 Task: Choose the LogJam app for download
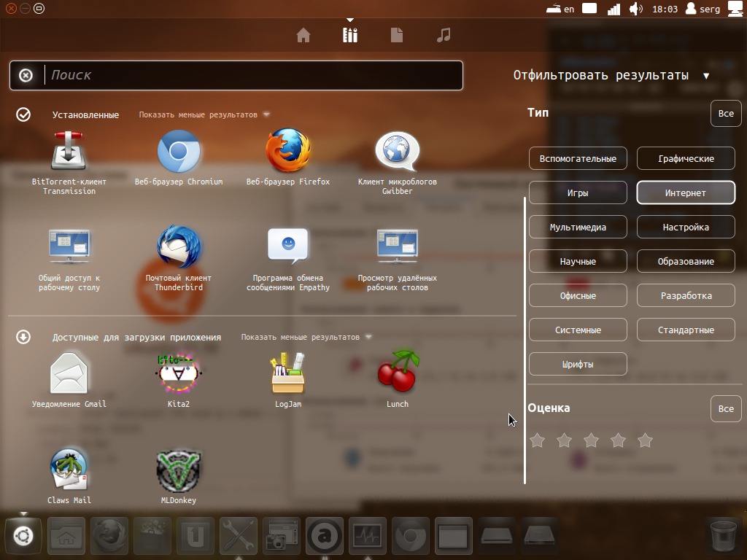point(287,381)
